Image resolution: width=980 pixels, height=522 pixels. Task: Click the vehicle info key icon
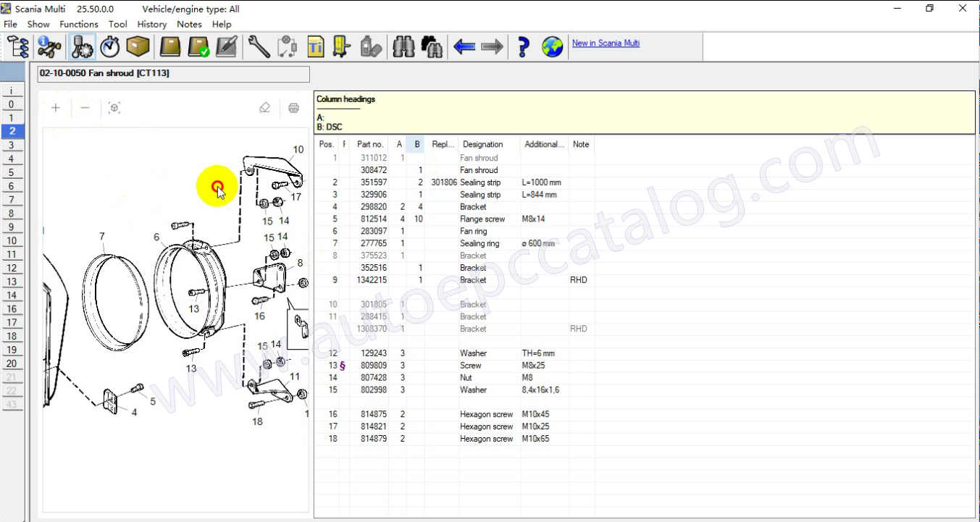(49, 47)
